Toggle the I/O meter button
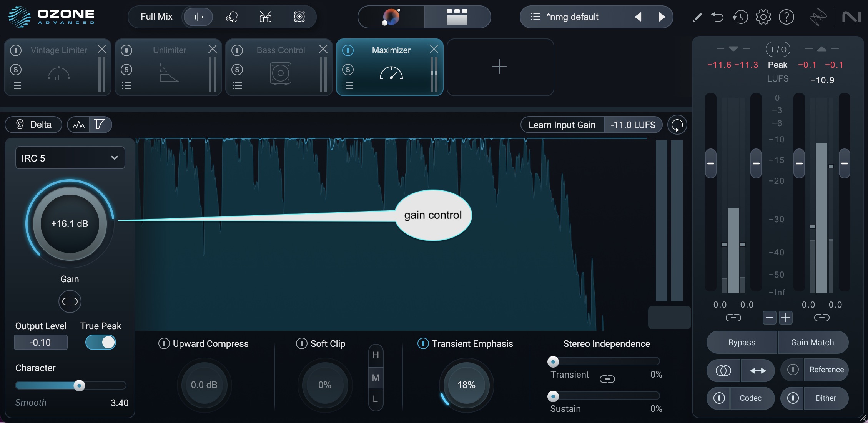 tap(778, 49)
